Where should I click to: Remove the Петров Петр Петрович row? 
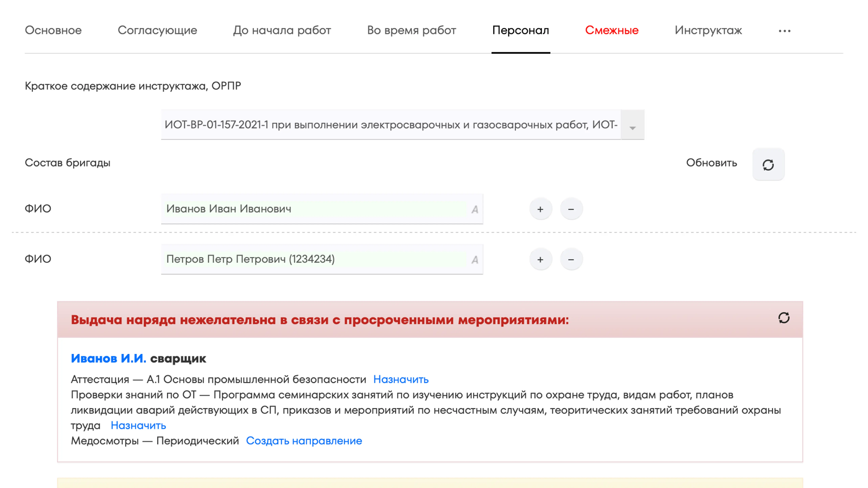coord(571,260)
